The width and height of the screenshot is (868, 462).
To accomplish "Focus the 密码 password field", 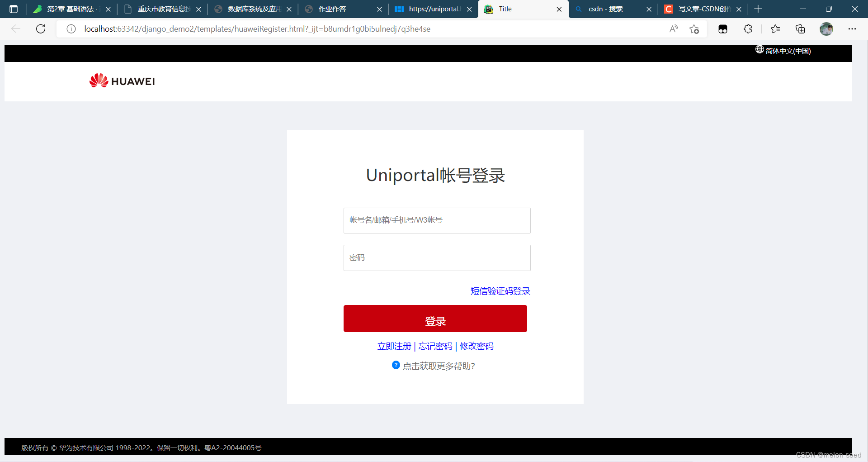I will coord(437,258).
